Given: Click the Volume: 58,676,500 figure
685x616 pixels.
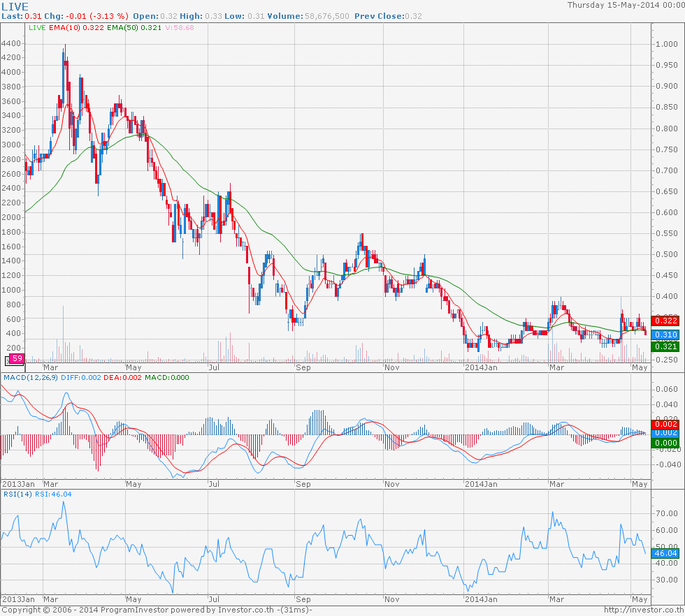Looking at the screenshot, I should 308,16.
